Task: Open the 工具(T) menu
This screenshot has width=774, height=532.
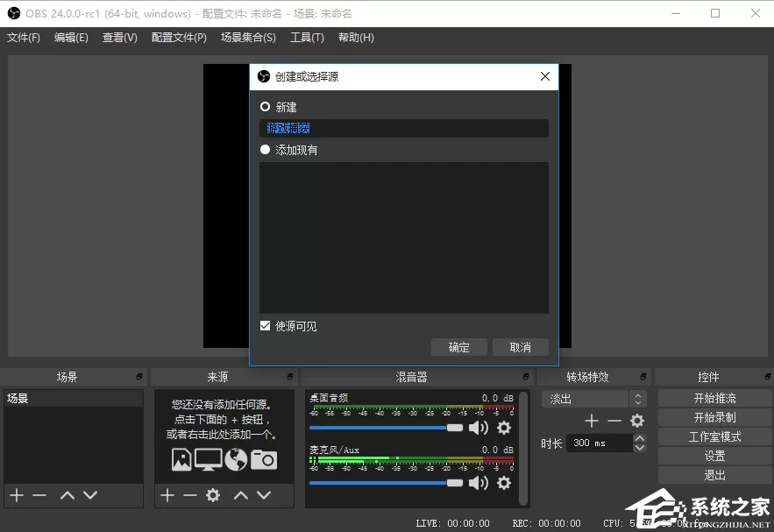Action: click(x=307, y=38)
